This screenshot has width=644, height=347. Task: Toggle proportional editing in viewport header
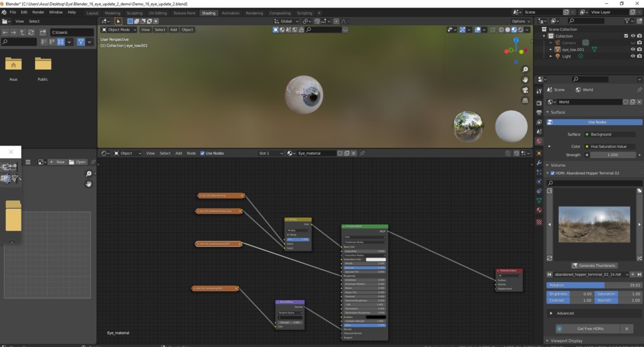point(336,21)
